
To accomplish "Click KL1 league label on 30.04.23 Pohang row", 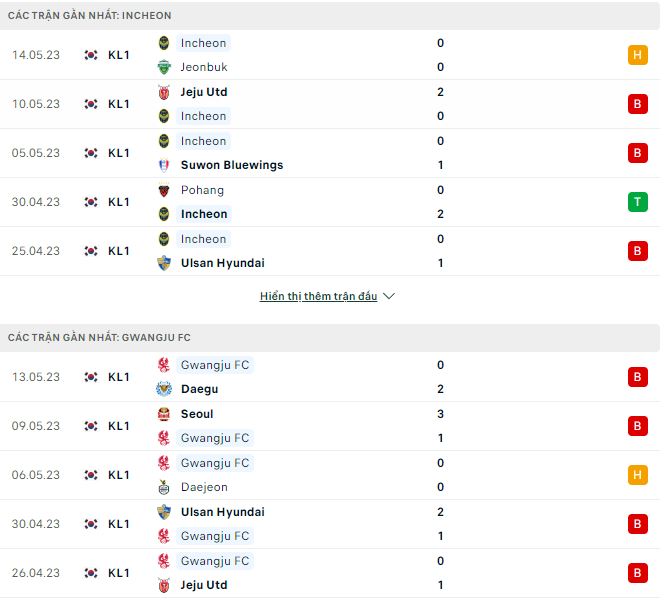I will [119, 202].
